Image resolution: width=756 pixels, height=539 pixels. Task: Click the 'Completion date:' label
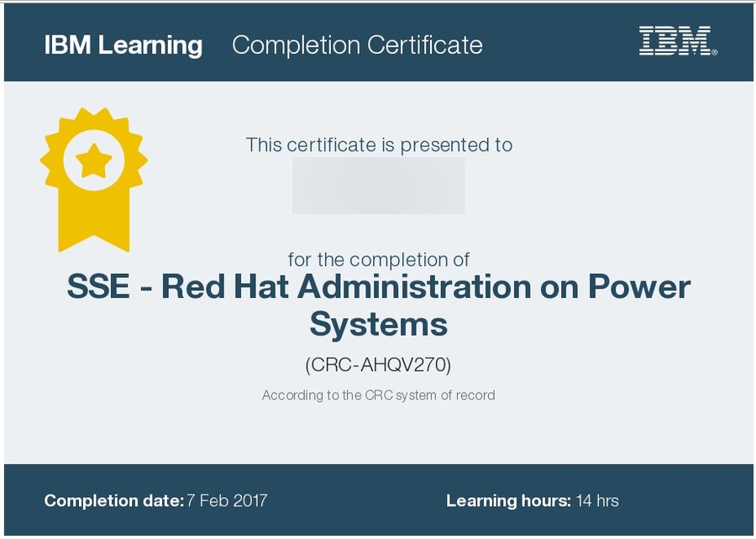click(x=114, y=500)
